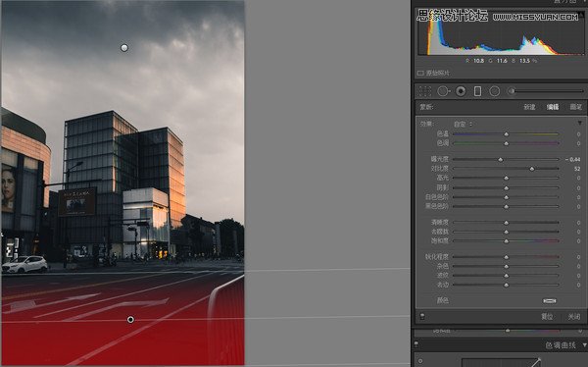Click the tone curve graph
This screenshot has width=588, height=367.
point(501,362)
